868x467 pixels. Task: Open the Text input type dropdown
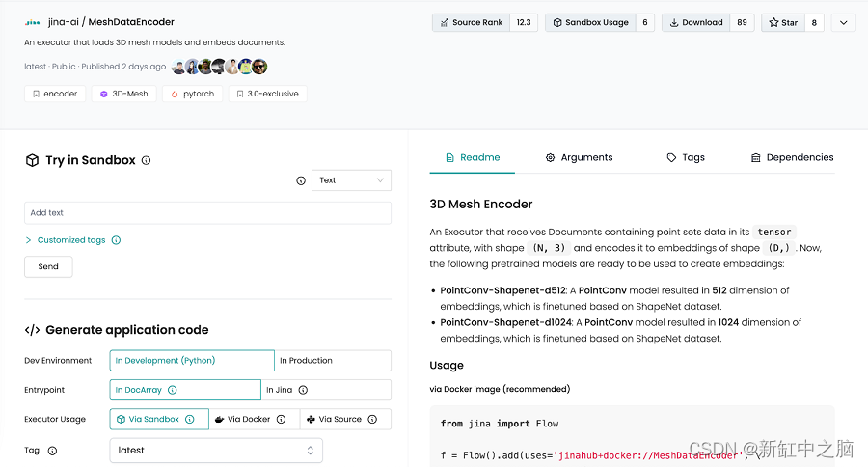tap(351, 180)
